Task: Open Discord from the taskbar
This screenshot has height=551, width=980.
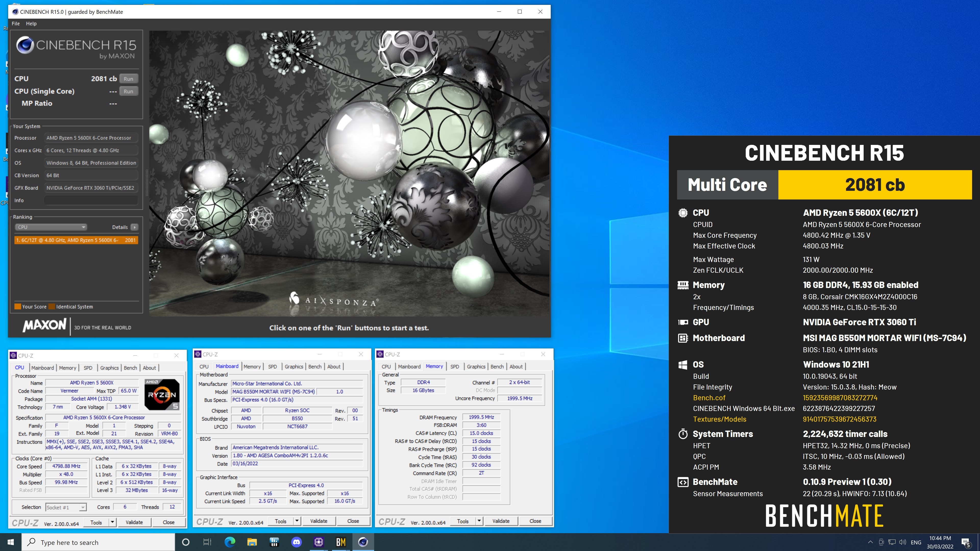Action: point(296,542)
